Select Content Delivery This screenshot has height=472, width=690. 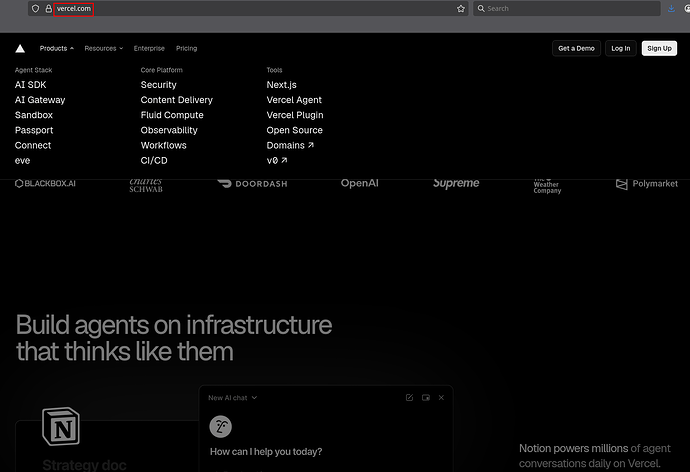tap(176, 100)
